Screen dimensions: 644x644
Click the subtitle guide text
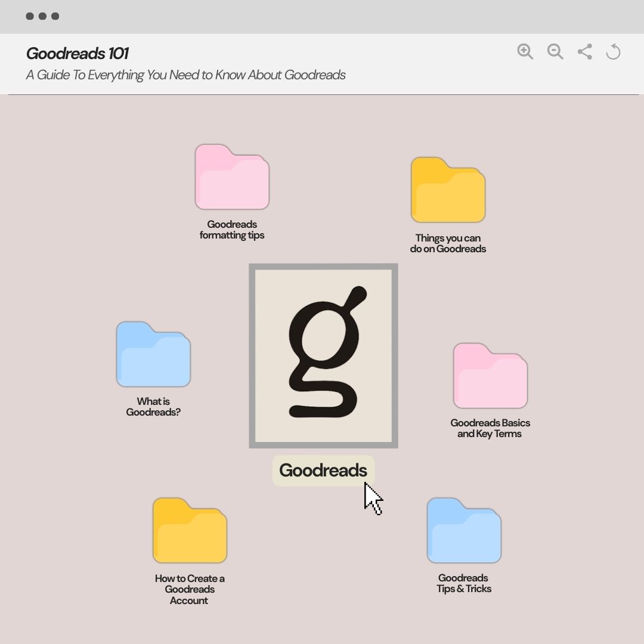(185, 75)
